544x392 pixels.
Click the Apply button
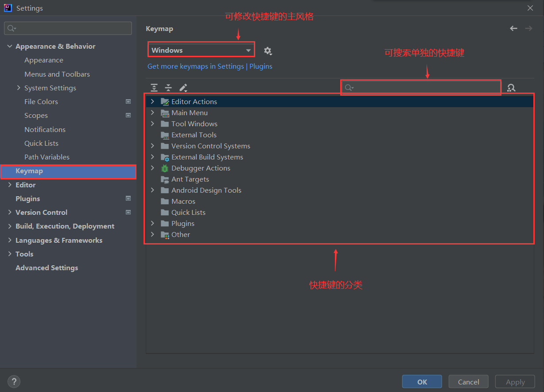point(515,382)
